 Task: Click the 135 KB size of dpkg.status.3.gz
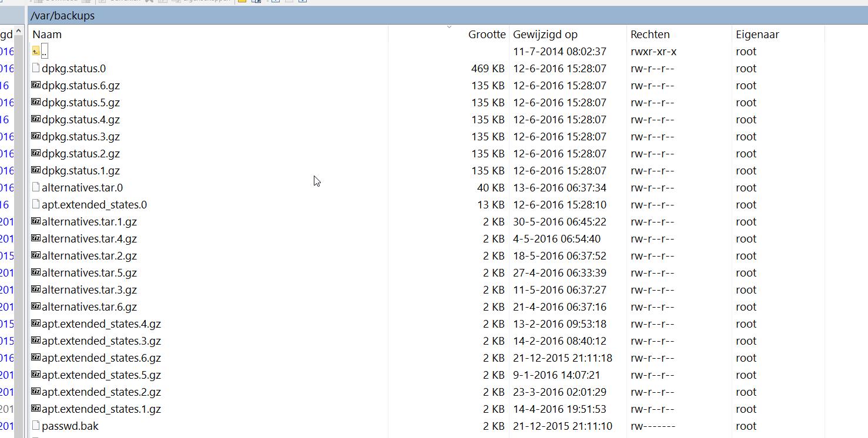point(488,136)
